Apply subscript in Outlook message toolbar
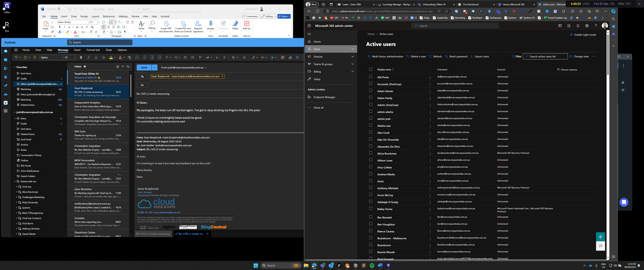644x270 pixels. [x=217, y=58]
